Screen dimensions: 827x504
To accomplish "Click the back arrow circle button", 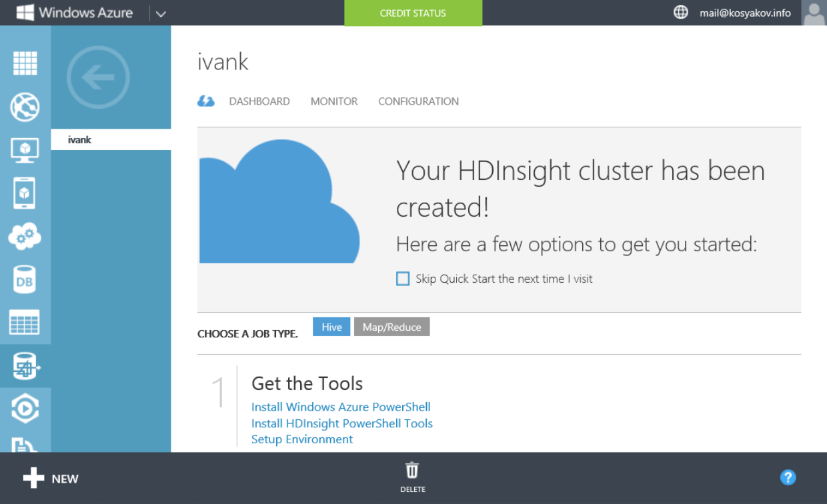I will click(x=98, y=78).
